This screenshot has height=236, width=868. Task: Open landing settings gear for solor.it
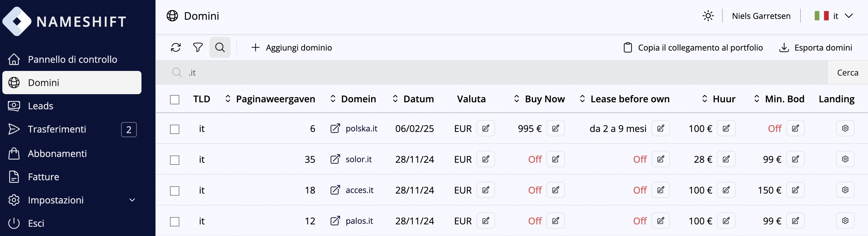pos(845,159)
